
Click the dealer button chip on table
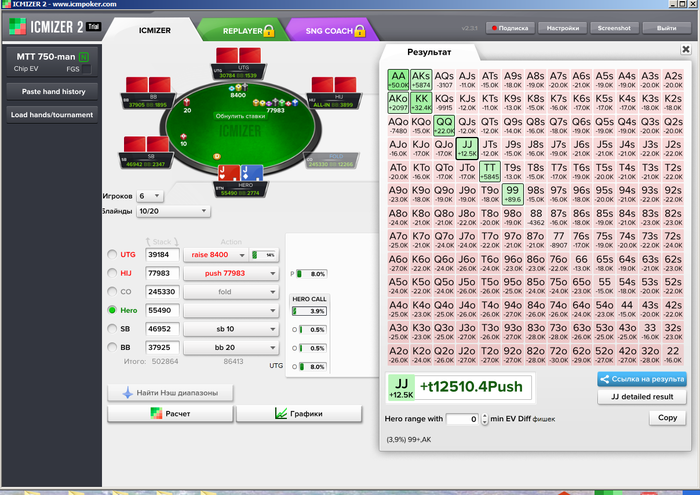coord(217,156)
